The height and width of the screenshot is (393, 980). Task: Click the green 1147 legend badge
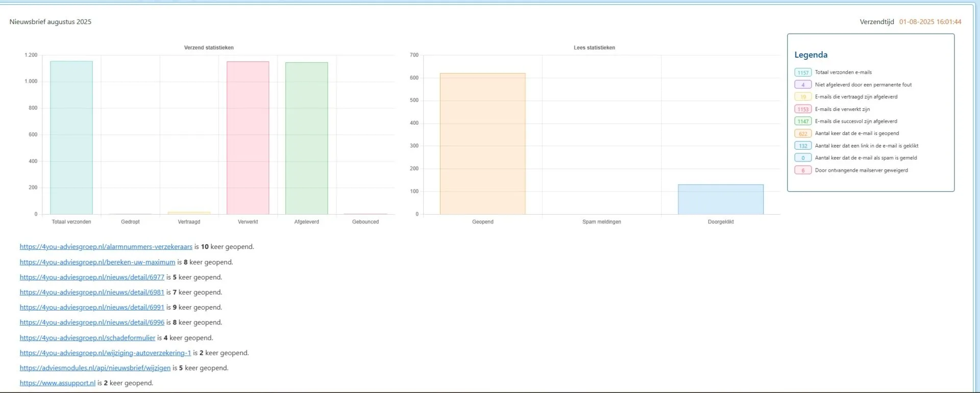click(803, 122)
